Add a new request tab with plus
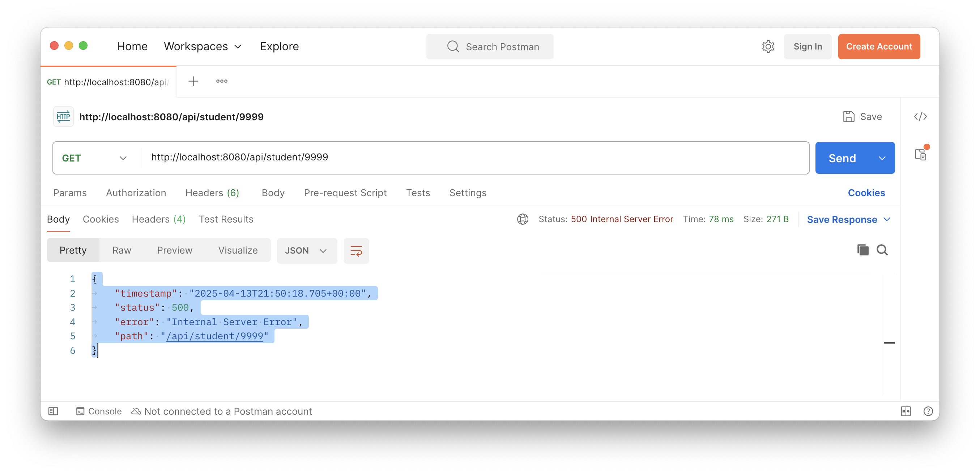 coord(193,81)
